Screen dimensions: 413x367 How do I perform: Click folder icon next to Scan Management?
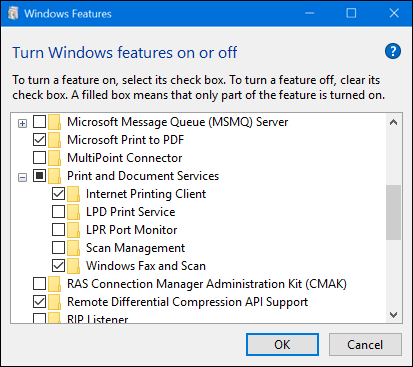(73, 248)
